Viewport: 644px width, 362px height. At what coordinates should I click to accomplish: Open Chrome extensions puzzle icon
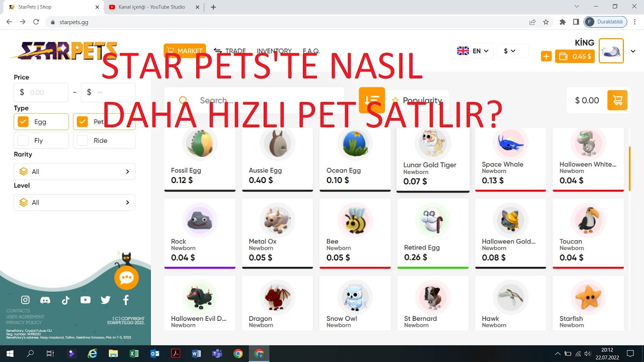pos(562,22)
